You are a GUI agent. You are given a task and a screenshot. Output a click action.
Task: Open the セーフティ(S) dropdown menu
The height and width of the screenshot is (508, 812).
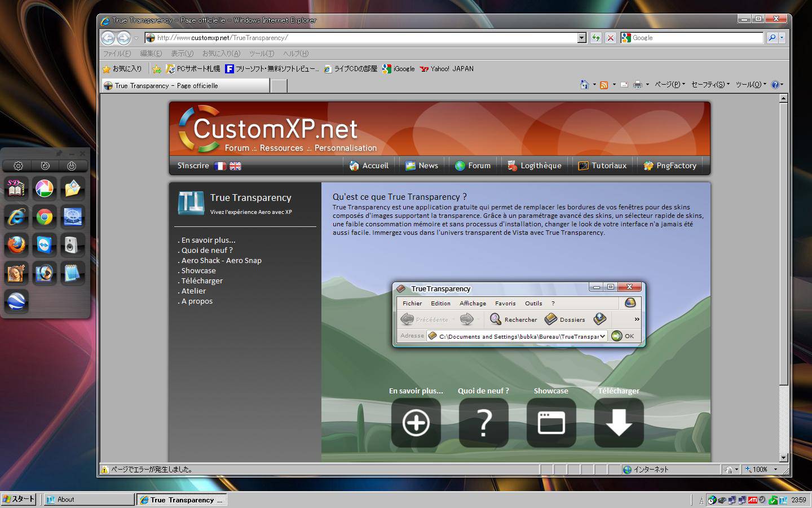pyautogui.click(x=710, y=85)
